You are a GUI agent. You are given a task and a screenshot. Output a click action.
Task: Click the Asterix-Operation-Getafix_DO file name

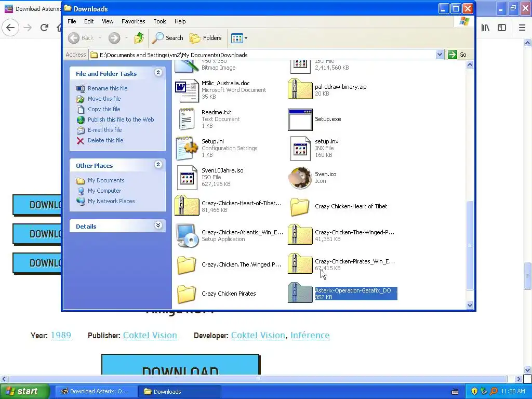coord(356,290)
